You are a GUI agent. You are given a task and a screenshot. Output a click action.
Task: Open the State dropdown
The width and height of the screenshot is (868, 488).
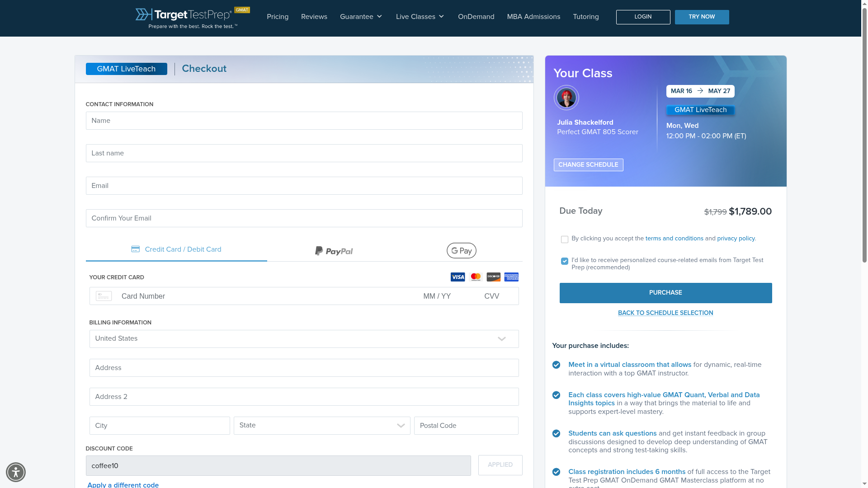321,426
